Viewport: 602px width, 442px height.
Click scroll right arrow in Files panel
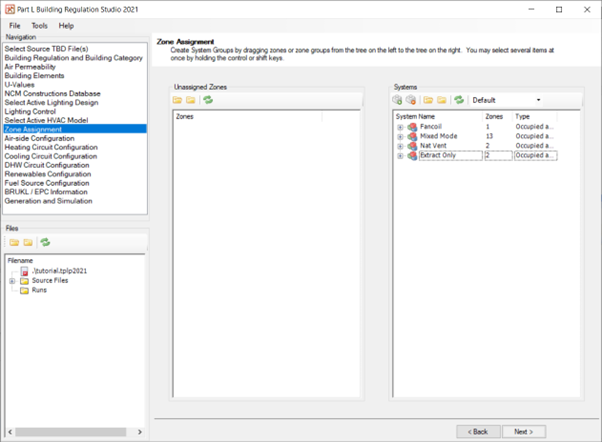[x=140, y=432]
